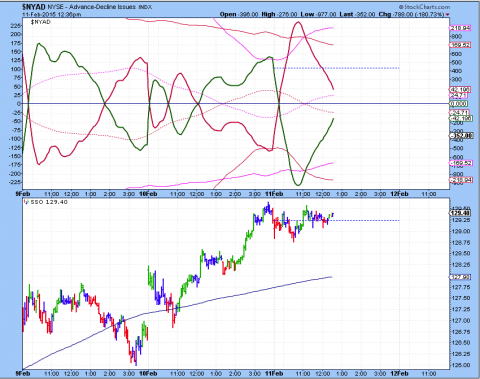
Task: Click the 12Feb date label under lower price chart
Action: pyautogui.click(x=399, y=373)
